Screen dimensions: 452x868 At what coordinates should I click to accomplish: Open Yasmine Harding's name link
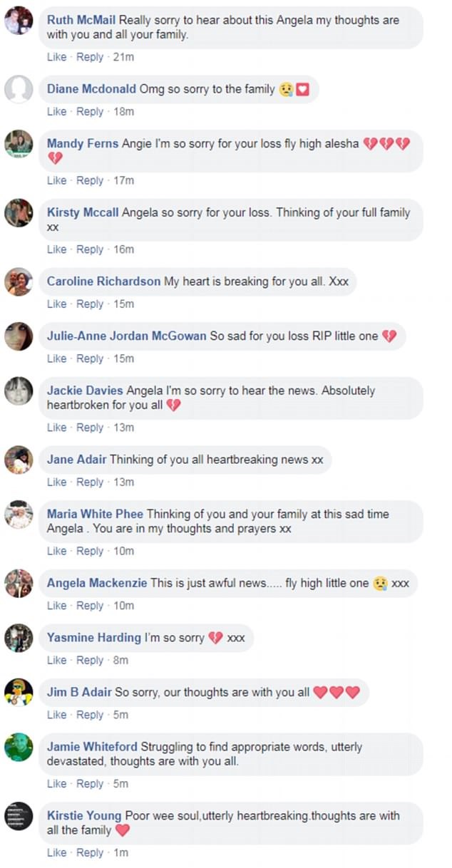tap(94, 638)
